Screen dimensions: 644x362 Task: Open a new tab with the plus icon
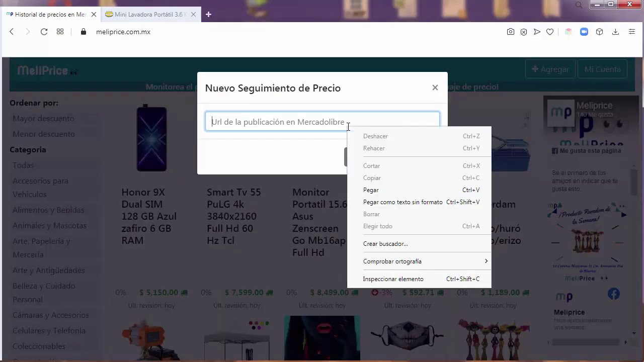(208, 15)
